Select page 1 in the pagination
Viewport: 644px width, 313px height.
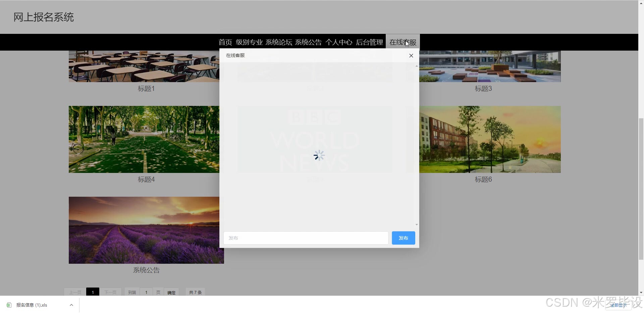[93, 292]
